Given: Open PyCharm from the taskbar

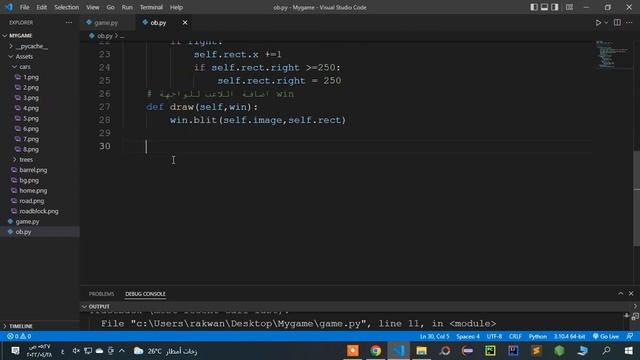Looking at the screenshot, I should point(490,351).
